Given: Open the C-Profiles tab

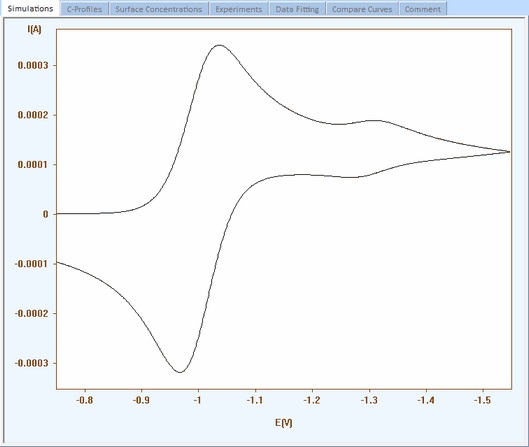Looking at the screenshot, I should [84, 9].
